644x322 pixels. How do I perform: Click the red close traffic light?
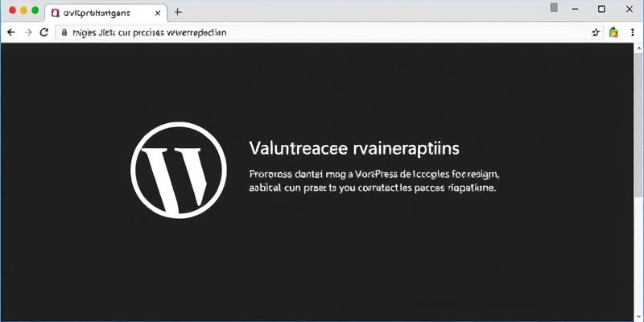12,10
